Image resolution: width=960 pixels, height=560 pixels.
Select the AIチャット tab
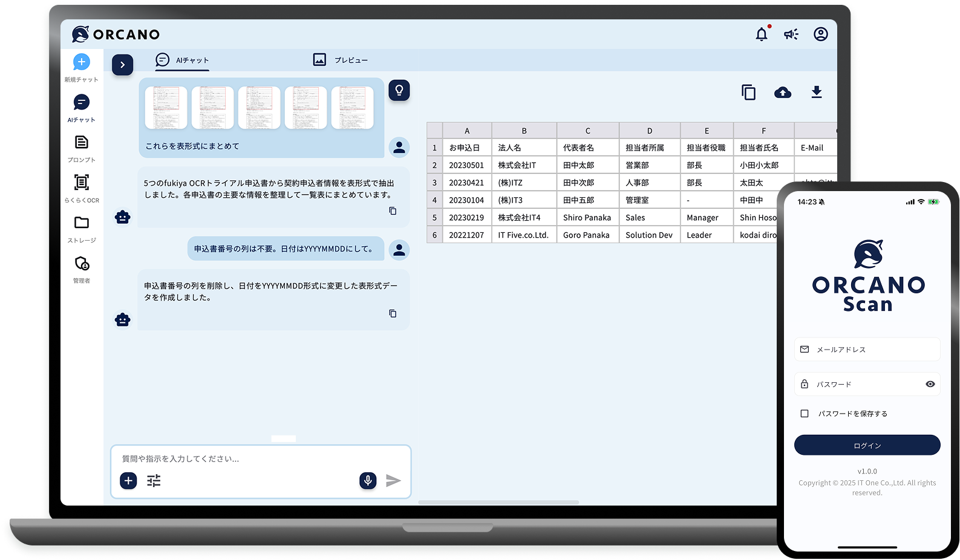(183, 60)
